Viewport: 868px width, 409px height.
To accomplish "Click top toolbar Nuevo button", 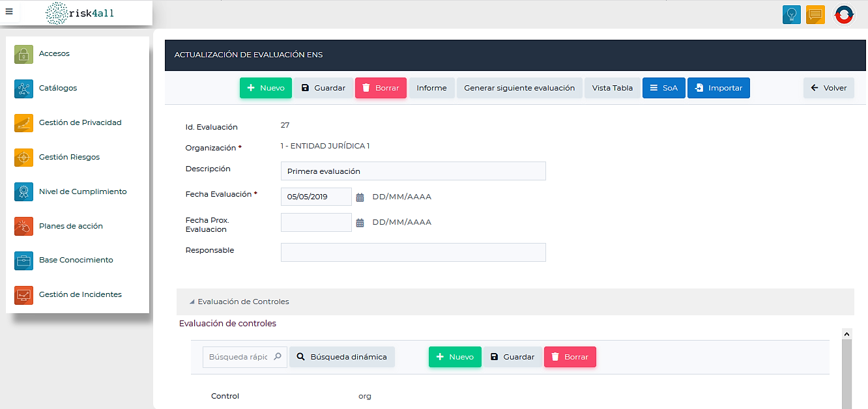I will coord(266,88).
